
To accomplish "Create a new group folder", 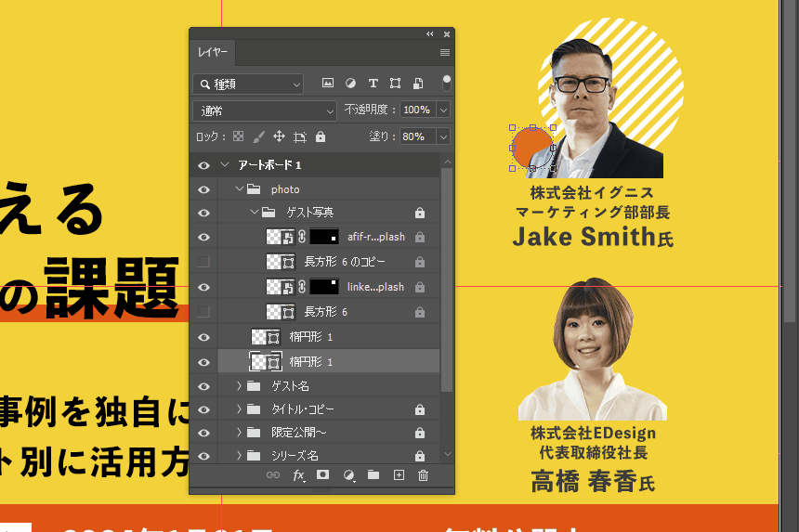I will (373, 475).
